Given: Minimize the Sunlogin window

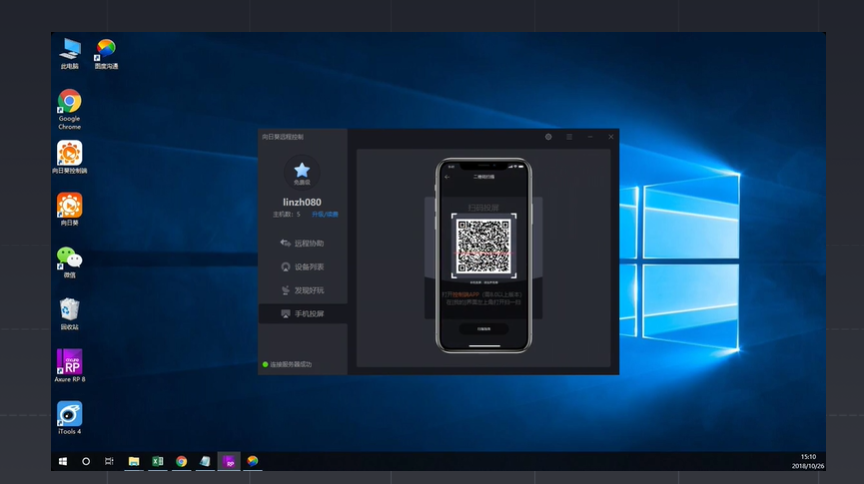Looking at the screenshot, I should click(590, 137).
